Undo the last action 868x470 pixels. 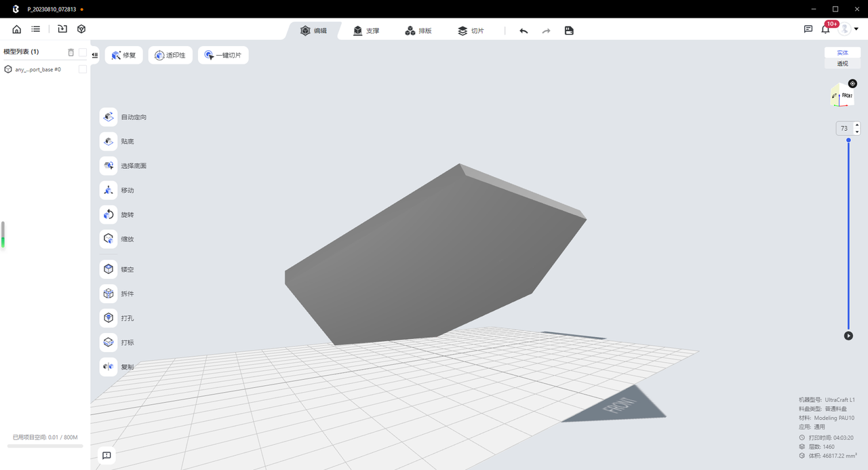pos(524,31)
